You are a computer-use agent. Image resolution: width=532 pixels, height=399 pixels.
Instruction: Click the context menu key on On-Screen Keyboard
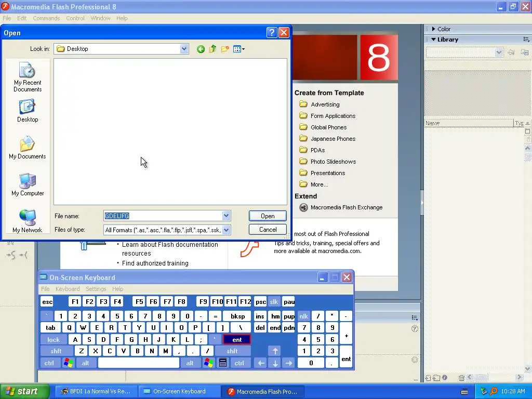[x=222, y=363]
